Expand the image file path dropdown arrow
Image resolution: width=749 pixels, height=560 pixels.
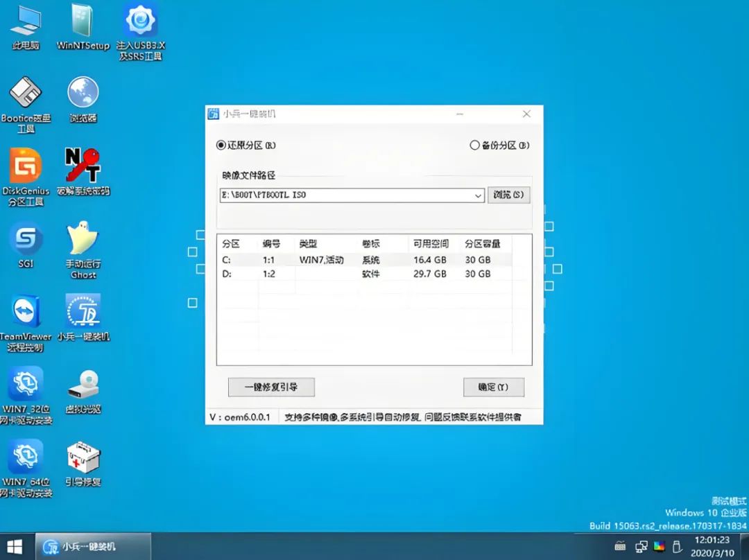(x=478, y=195)
